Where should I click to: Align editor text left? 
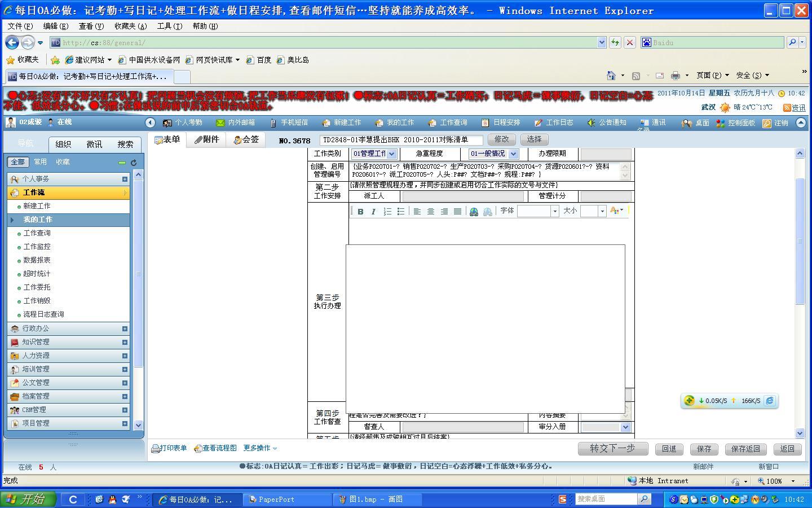(417, 211)
